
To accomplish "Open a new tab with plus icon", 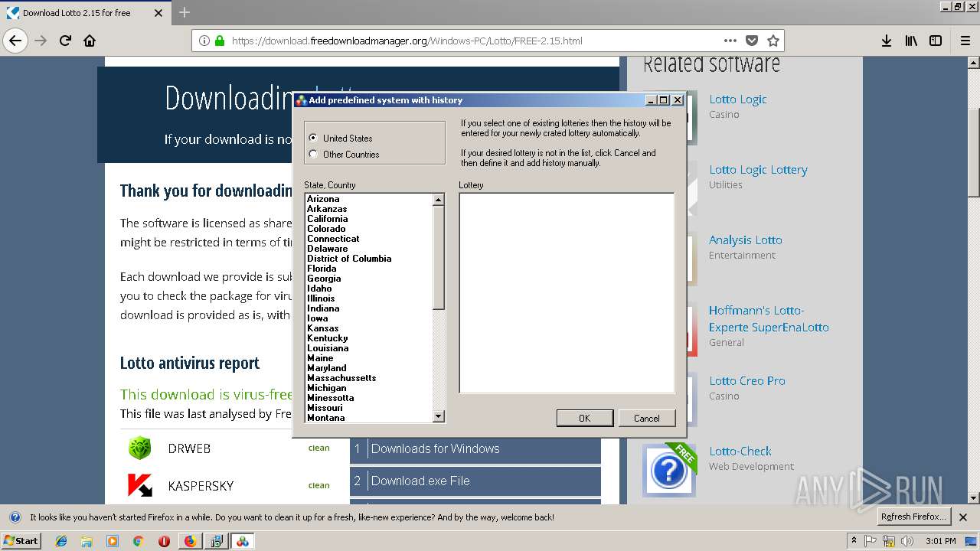I will [x=185, y=12].
